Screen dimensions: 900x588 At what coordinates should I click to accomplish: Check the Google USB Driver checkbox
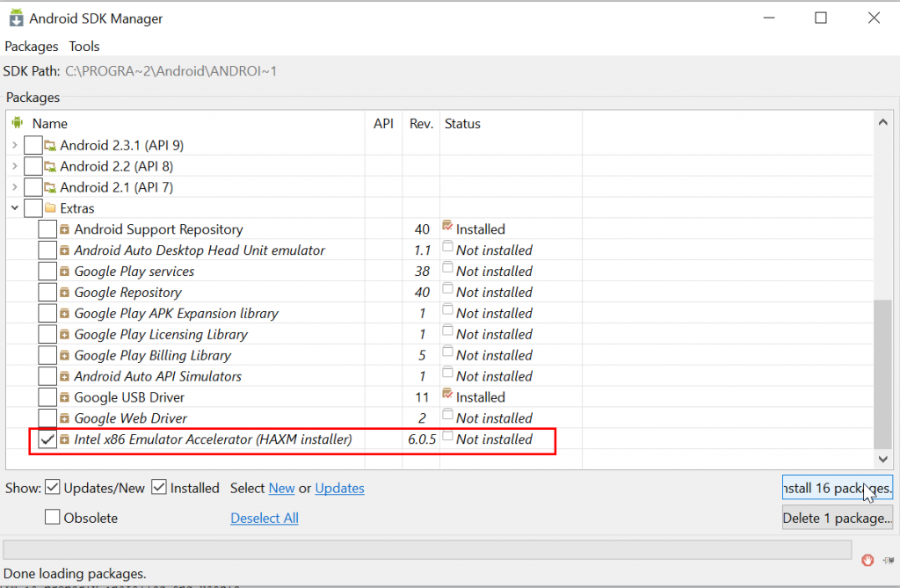point(47,397)
